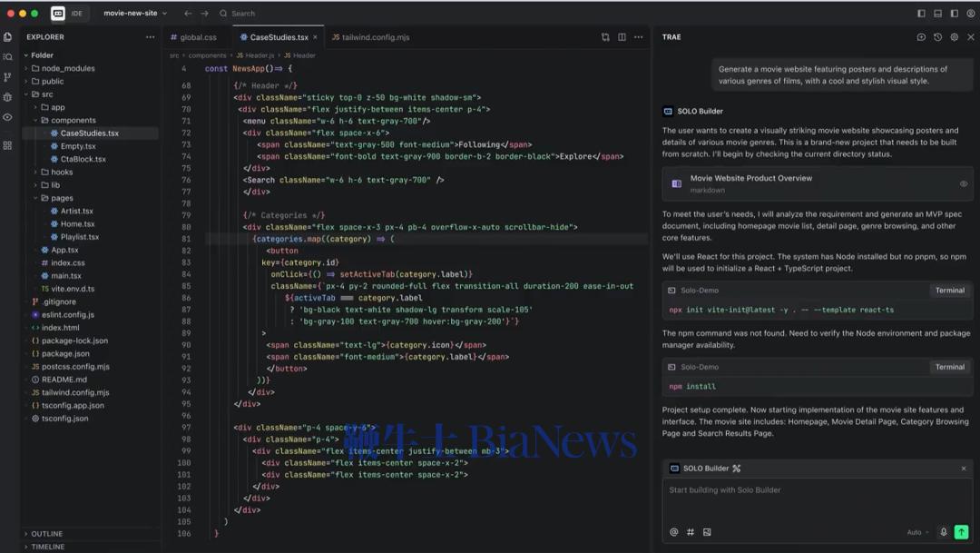
Task: Close the CaseStudies.tsx tab
Action: (315, 37)
